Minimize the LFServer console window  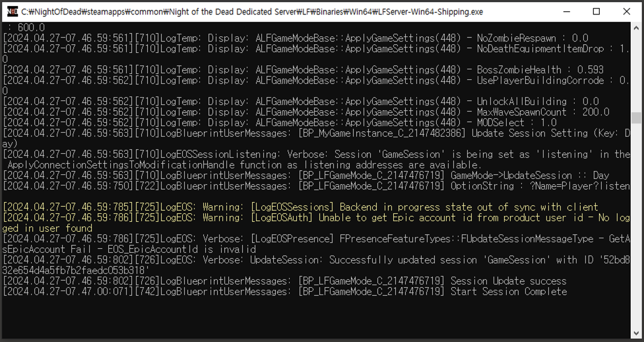tap(567, 11)
